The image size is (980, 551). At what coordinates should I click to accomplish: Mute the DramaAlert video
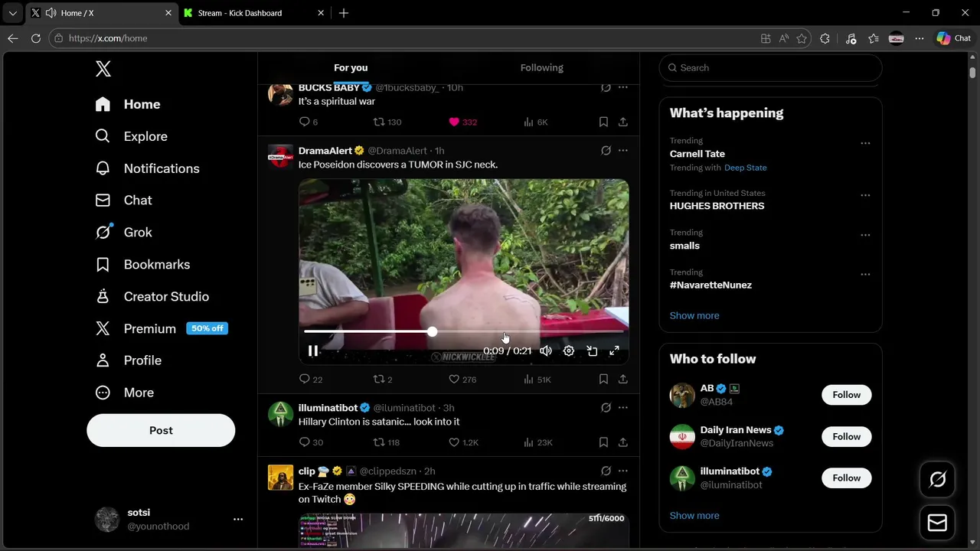pyautogui.click(x=546, y=350)
